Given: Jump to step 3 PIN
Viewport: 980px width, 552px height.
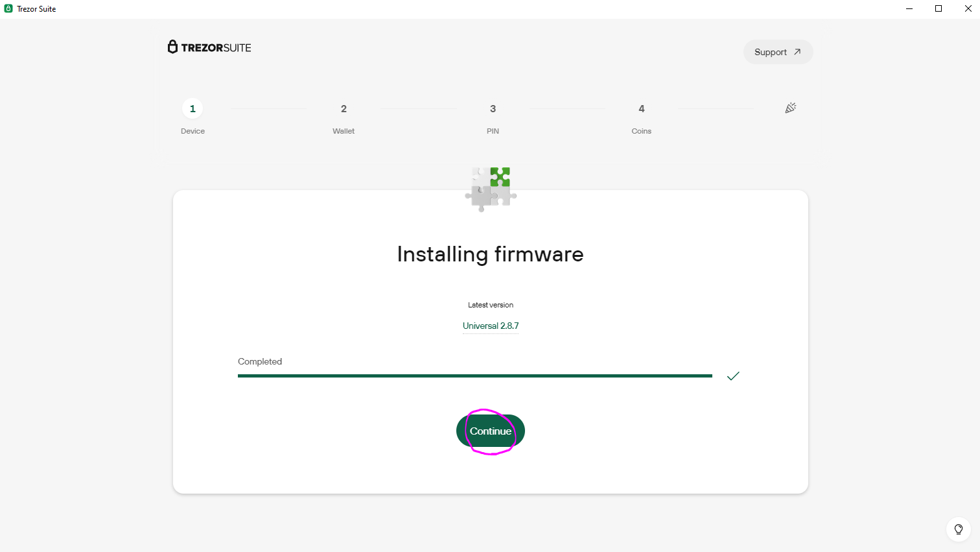Looking at the screenshot, I should coord(493,109).
